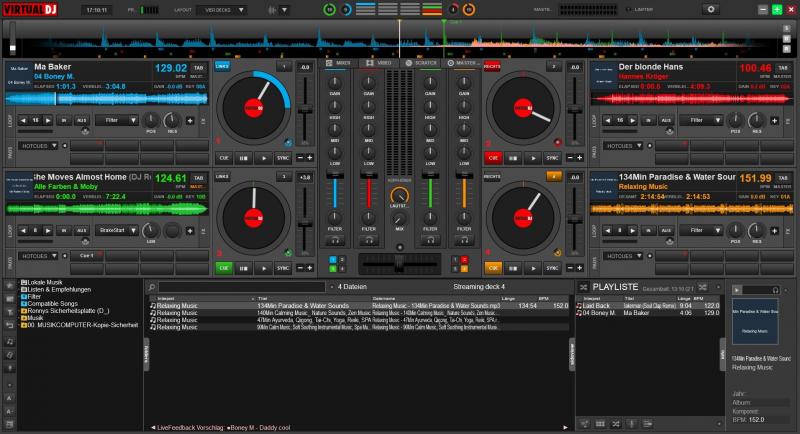Play deck 2 Der blonde Hans
The height and width of the screenshot is (434, 800).
click(x=533, y=158)
